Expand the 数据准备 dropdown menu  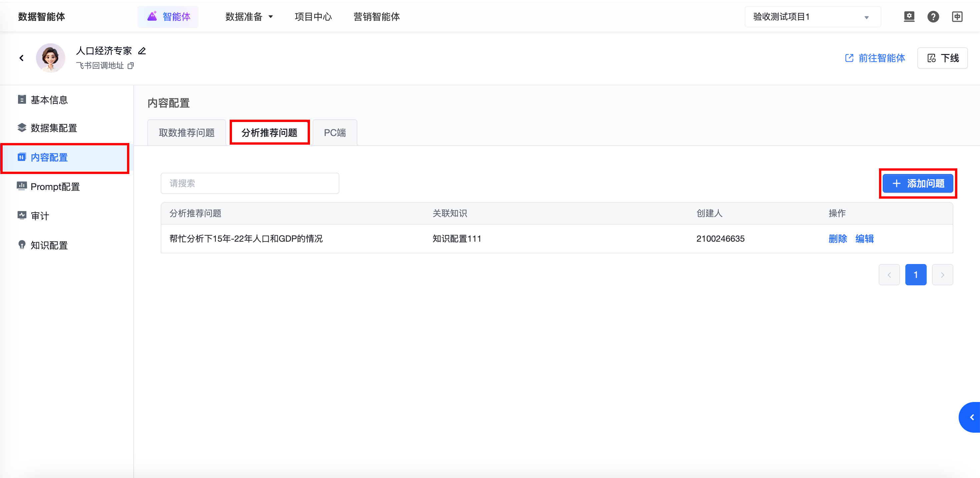tap(249, 17)
